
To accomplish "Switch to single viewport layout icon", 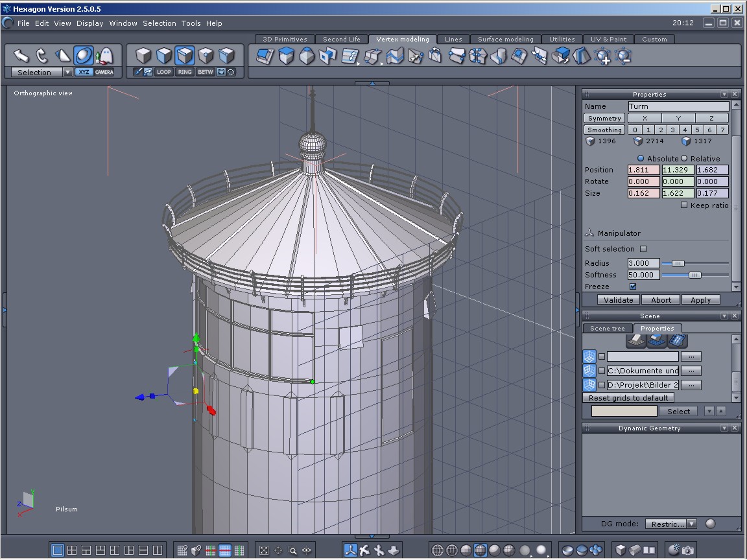I will [58, 550].
